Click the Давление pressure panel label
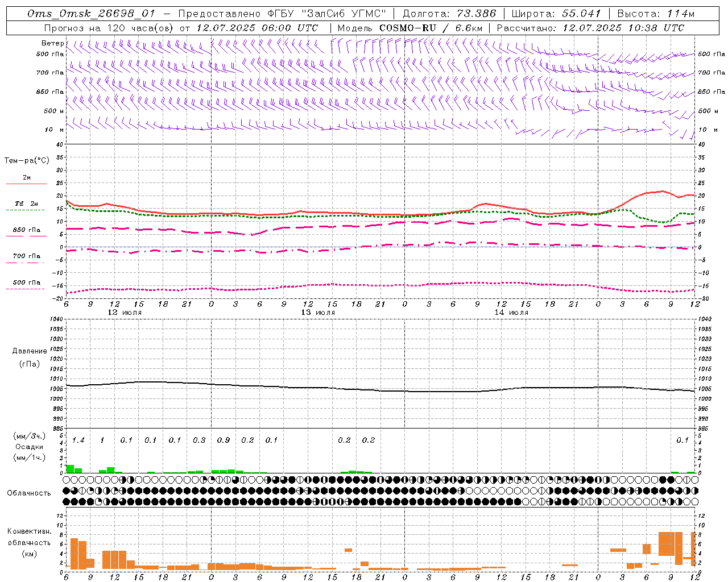This screenshot has height=582, width=728. 30,351
